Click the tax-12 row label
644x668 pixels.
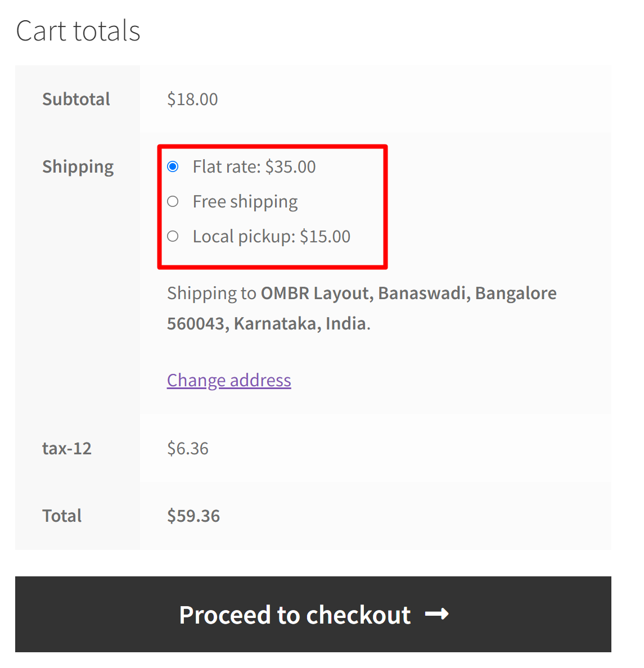66,449
